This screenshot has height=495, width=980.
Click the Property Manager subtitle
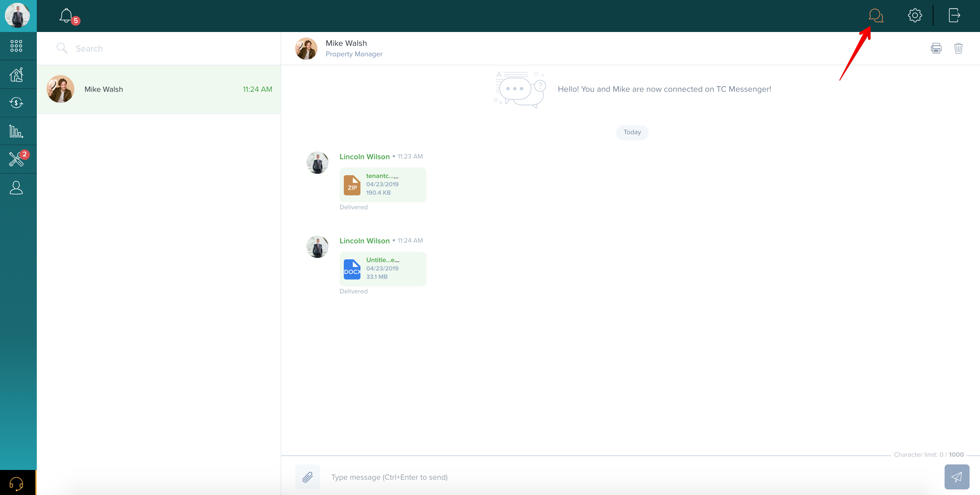[354, 54]
